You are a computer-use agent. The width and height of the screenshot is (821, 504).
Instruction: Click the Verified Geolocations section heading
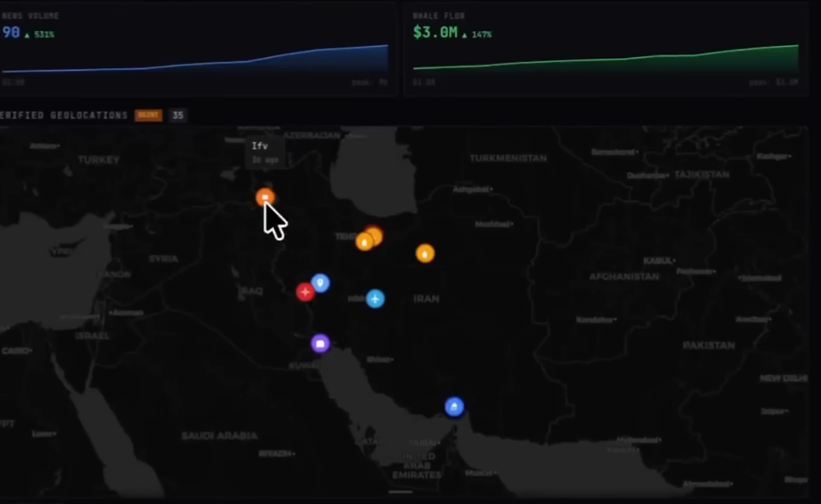click(x=64, y=115)
